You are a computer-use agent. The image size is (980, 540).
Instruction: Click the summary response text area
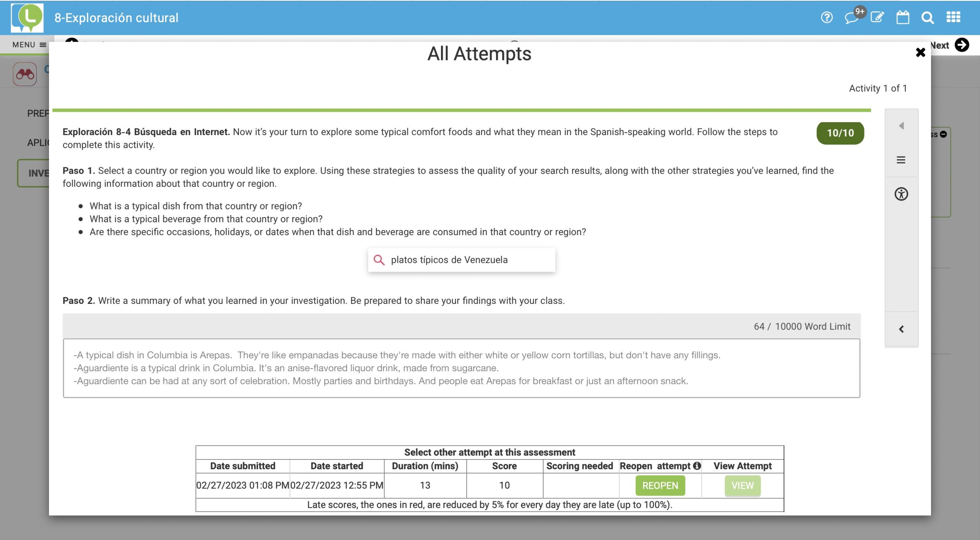pyautogui.click(x=461, y=368)
